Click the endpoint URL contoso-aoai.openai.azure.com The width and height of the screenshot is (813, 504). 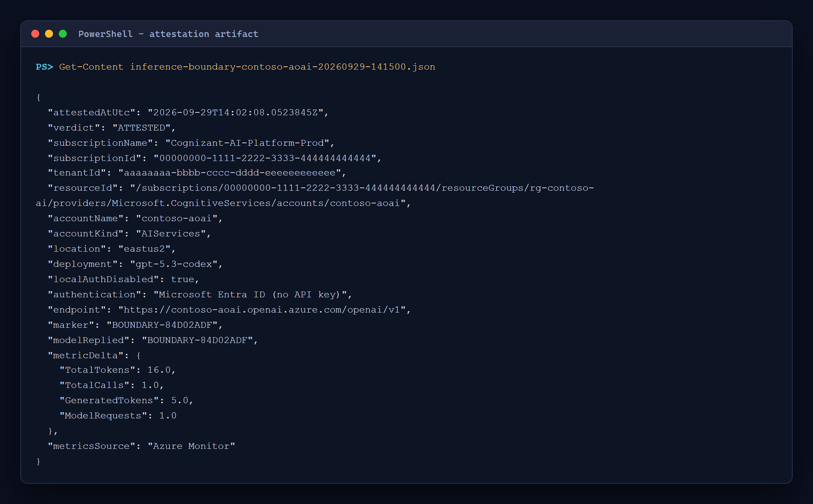pos(262,310)
